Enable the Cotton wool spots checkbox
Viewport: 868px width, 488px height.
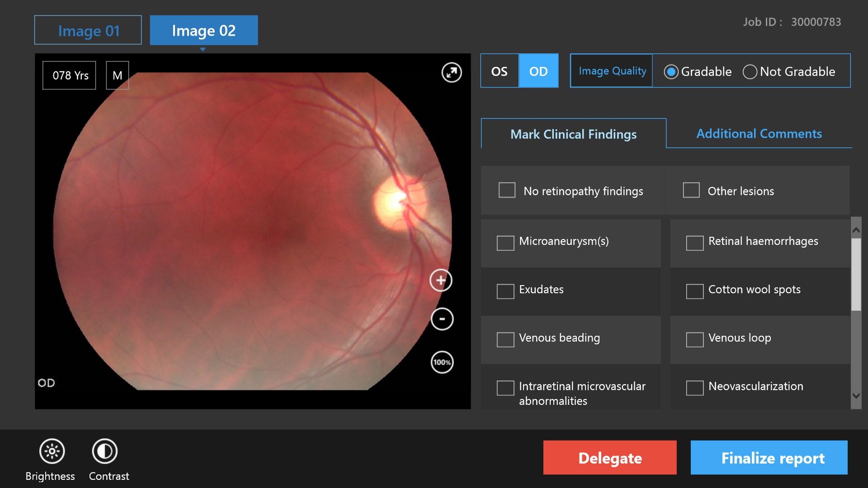pyautogui.click(x=694, y=291)
